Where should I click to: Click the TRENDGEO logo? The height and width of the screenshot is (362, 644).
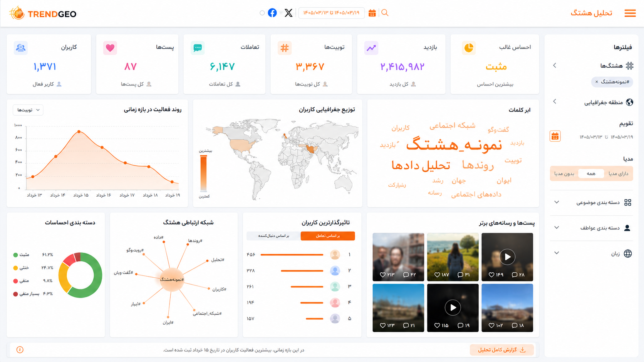point(43,13)
